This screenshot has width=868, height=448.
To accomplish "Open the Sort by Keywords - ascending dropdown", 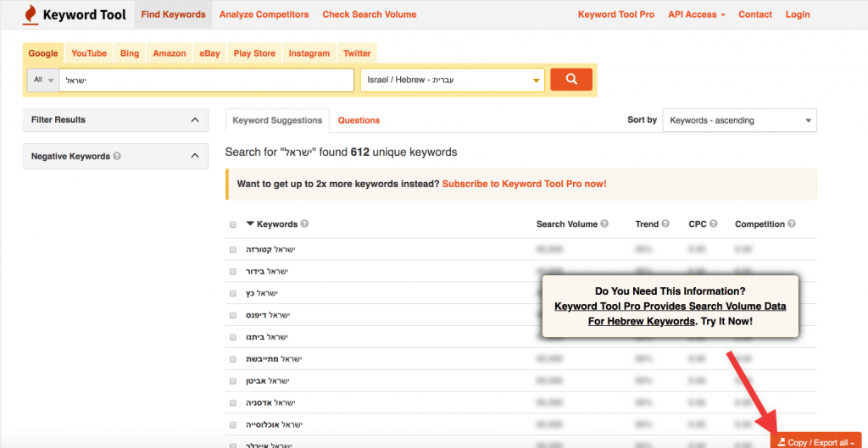I will pos(739,120).
